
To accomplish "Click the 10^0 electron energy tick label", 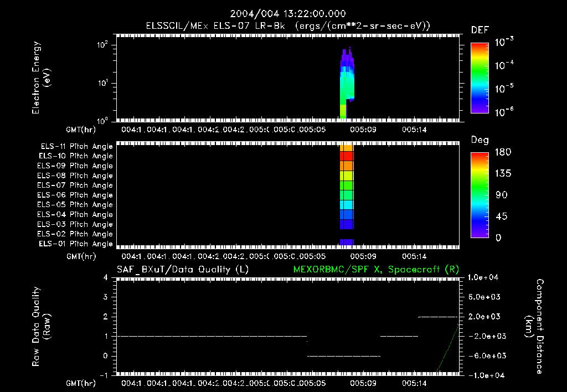I will (x=102, y=121).
